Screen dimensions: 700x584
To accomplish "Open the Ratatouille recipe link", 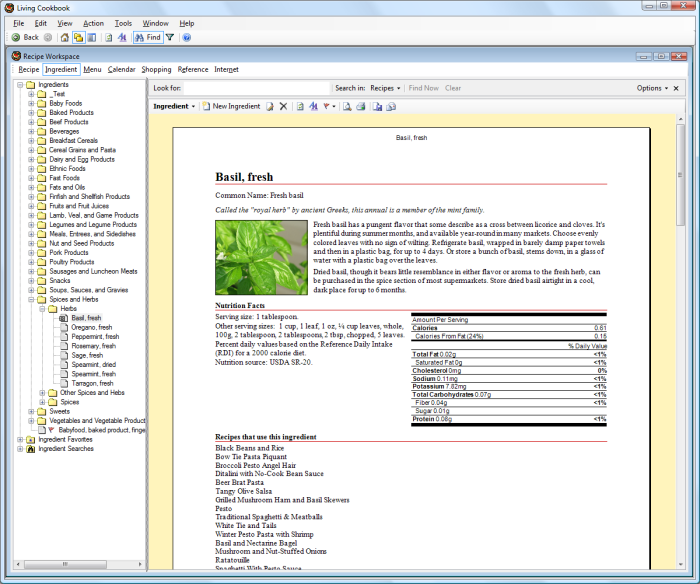I will 232,560.
